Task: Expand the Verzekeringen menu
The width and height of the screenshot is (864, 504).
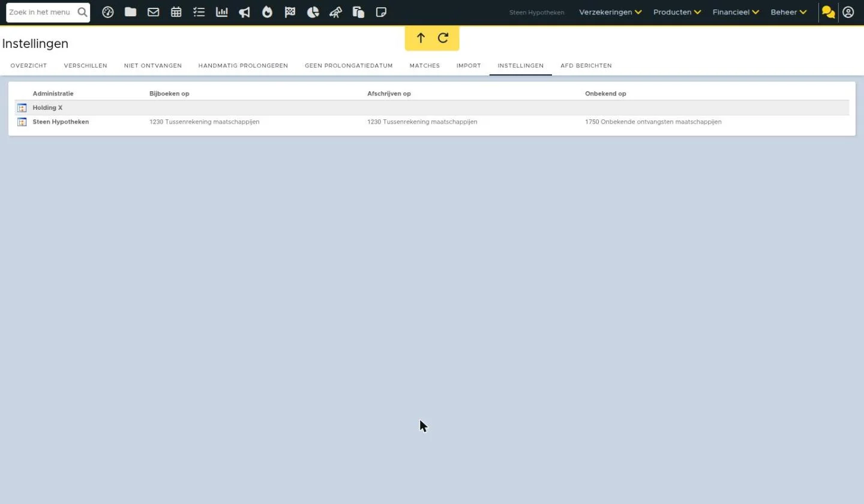Action: (x=610, y=12)
